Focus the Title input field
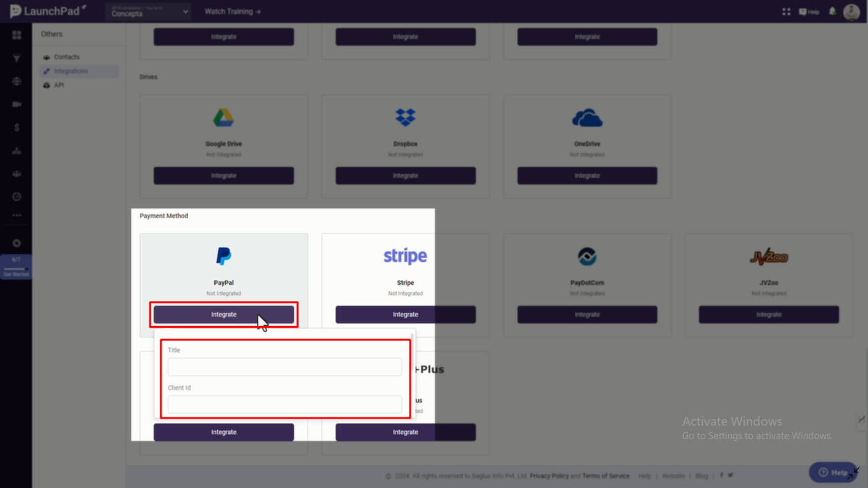 [285, 366]
